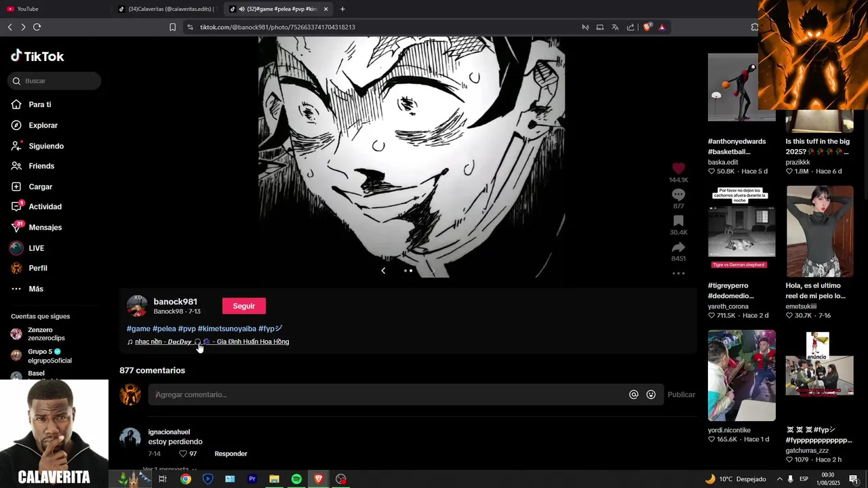Click the #game hashtag link
868x488 pixels.
[138, 329]
